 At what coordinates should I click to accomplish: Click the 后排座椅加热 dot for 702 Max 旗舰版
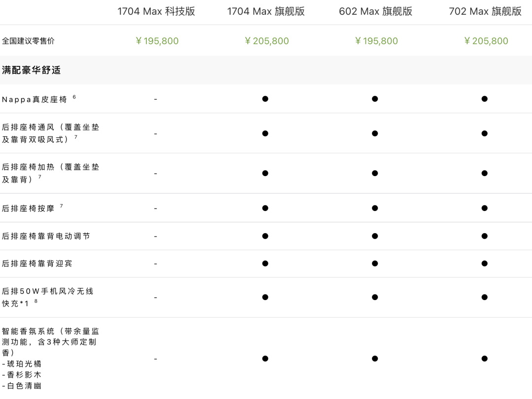484,173
